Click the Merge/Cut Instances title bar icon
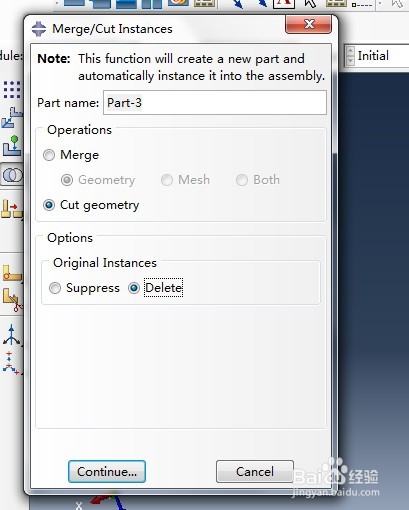Screen dimensions: 409x510 [x=39, y=29]
